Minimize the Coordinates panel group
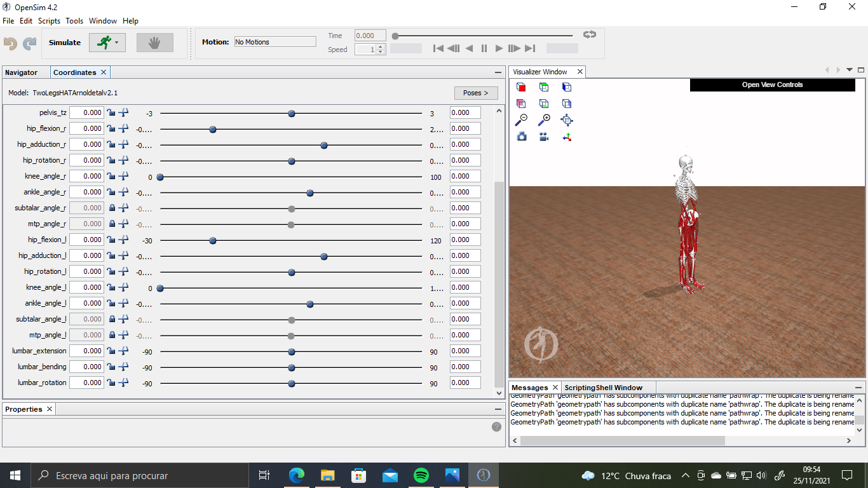The height and width of the screenshot is (488, 868). (498, 72)
